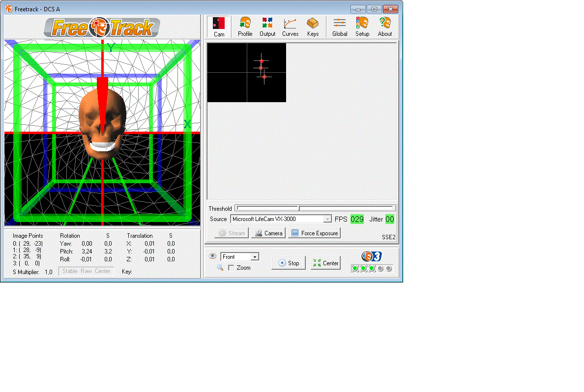Enable the Zoom checkbox
Viewport: 584px width, 392px height.
point(231,268)
